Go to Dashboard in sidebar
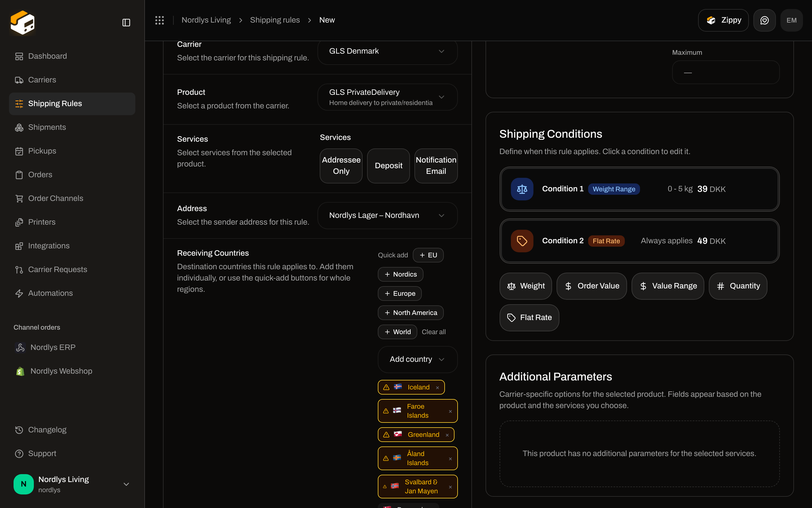 coord(72,56)
